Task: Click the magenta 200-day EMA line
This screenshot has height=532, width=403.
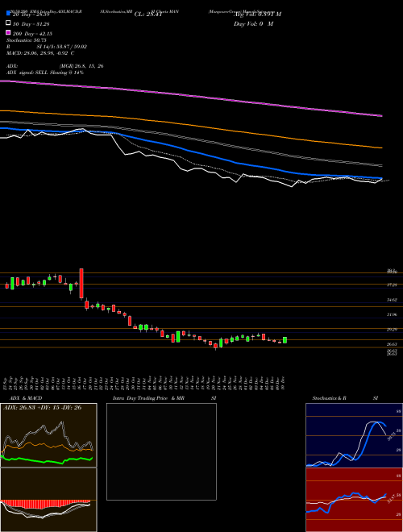Action: pos(190,97)
